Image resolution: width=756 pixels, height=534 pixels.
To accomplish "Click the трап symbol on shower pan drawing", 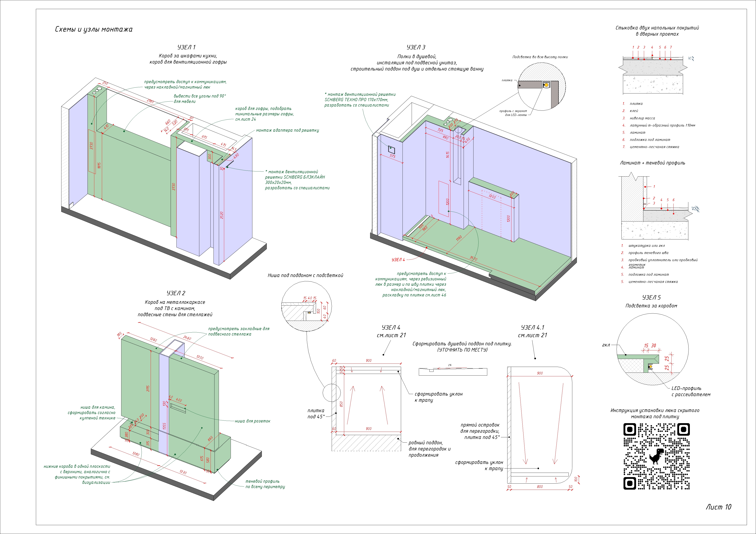I will click(x=431, y=371).
